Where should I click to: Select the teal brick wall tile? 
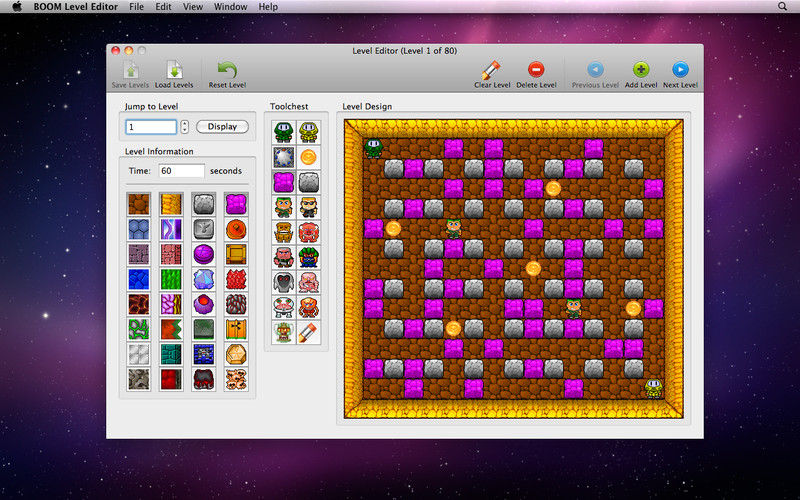click(x=171, y=354)
